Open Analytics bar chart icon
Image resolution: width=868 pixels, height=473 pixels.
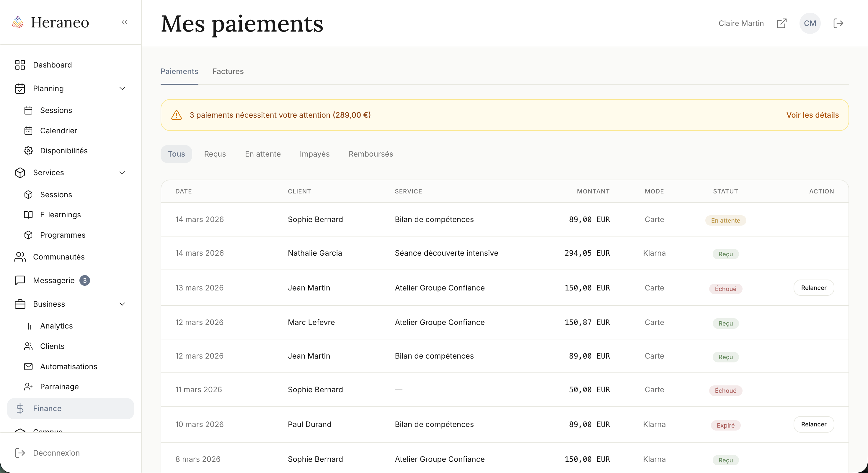(28, 326)
